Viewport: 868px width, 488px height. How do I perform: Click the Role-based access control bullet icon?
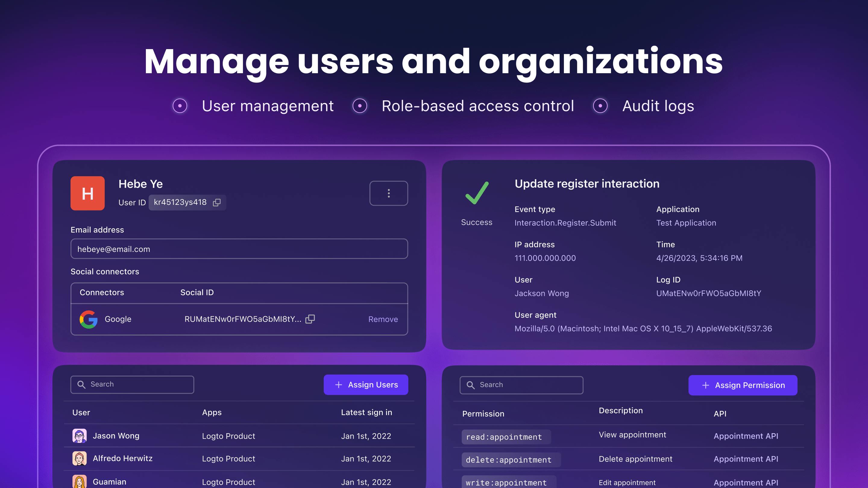(x=360, y=106)
